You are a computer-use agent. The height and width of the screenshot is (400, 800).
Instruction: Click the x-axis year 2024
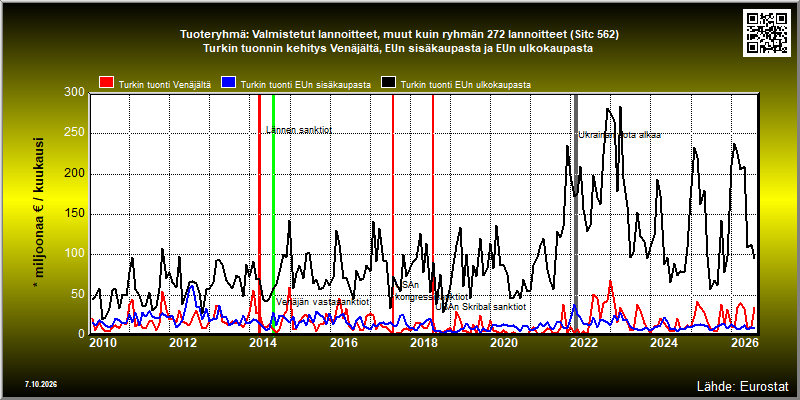pos(664,342)
